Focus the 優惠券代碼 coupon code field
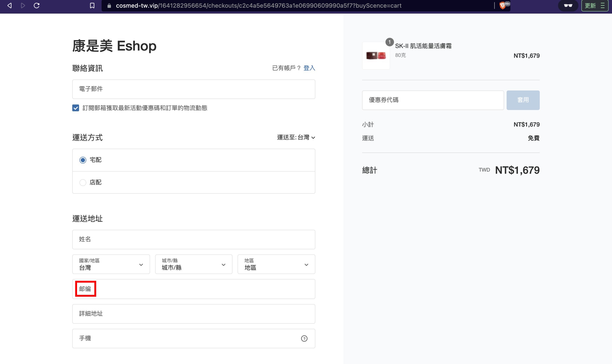 (x=433, y=100)
